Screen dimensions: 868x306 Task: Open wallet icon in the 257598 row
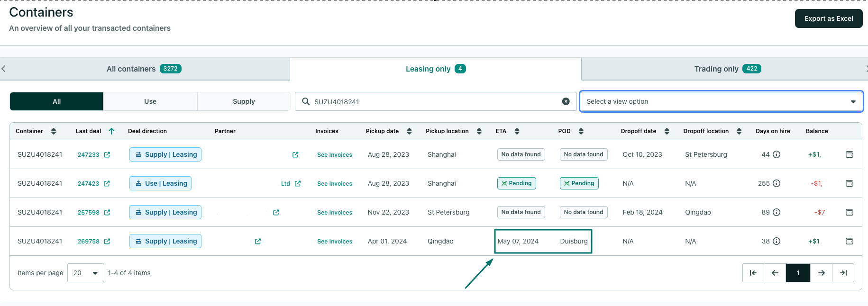pos(849,212)
